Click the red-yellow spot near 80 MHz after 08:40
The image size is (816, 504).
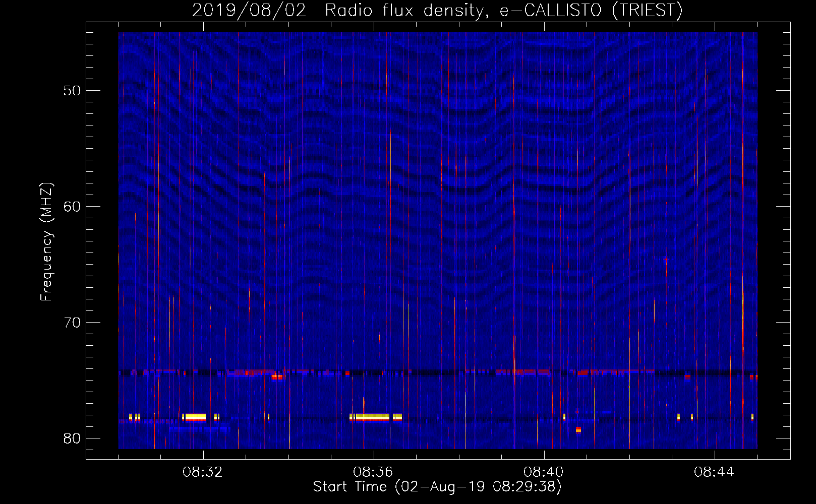[578, 430]
